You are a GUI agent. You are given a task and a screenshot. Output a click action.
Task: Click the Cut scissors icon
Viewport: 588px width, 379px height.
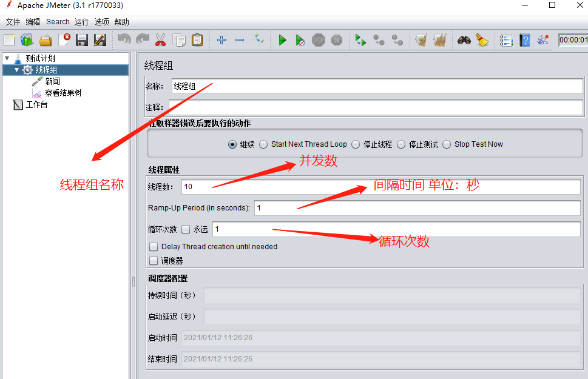(160, 40)
